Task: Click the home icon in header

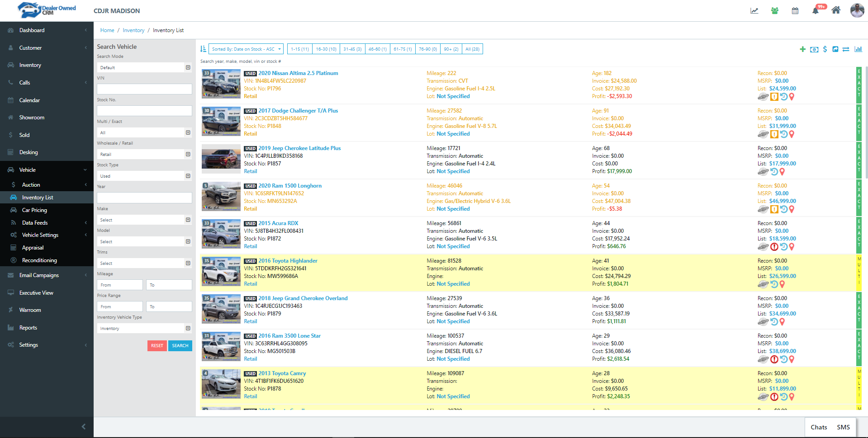Action: [x=836, y=10]
